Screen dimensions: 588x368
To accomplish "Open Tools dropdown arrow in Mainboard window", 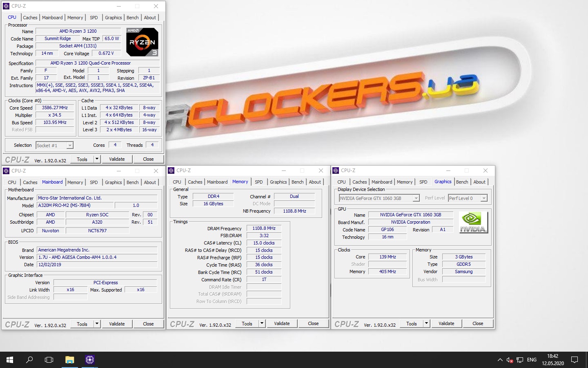I will pyautogui.click(x=97, y=324).
